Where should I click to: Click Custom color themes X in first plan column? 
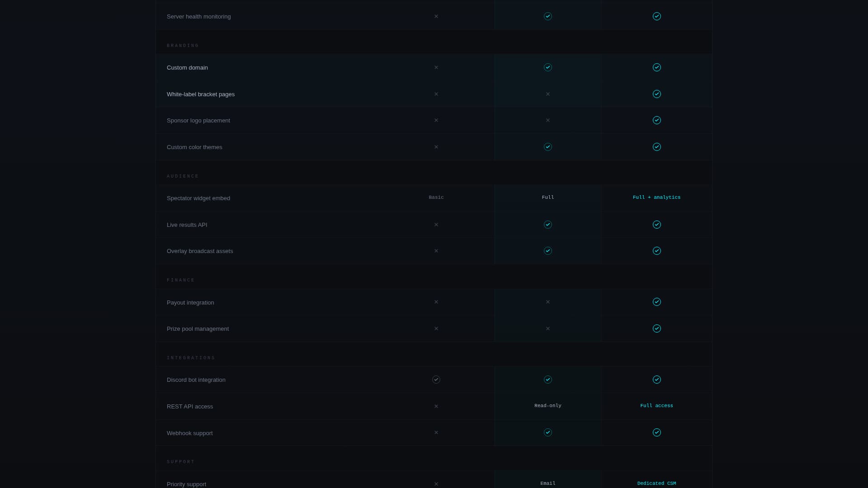pos(436,147)
